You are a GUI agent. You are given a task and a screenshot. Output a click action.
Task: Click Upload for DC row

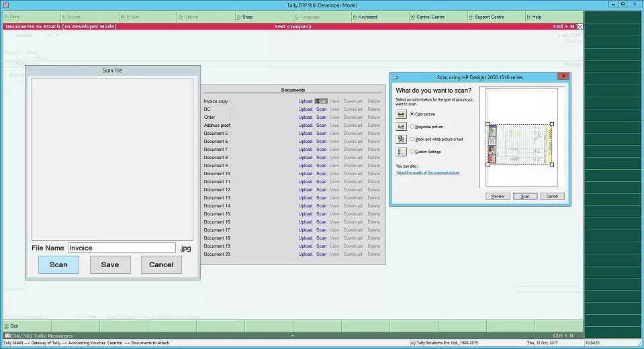click(305, 109)
